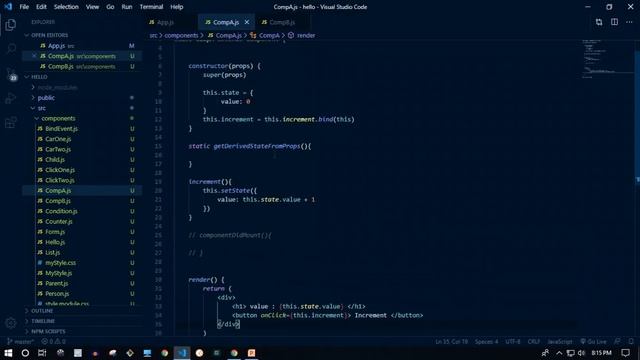Viewport: 640px width, 360px height.
Task: Open the Action Center on taskbar
Action: (626, 353)
